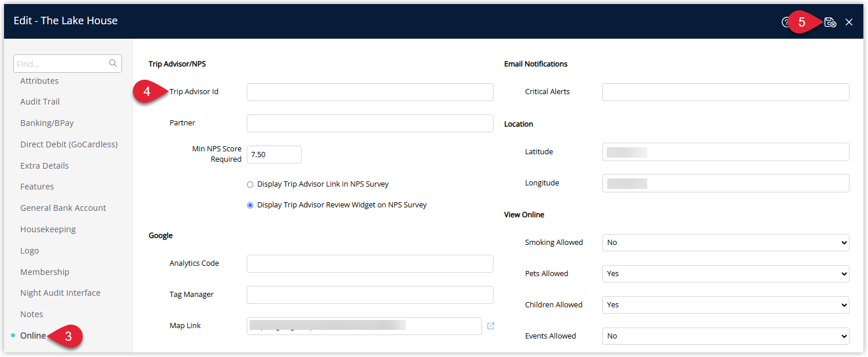This screenshot has width=868, height=357.
Task: Click the Trip Advisor Id field
Action: 370,92
